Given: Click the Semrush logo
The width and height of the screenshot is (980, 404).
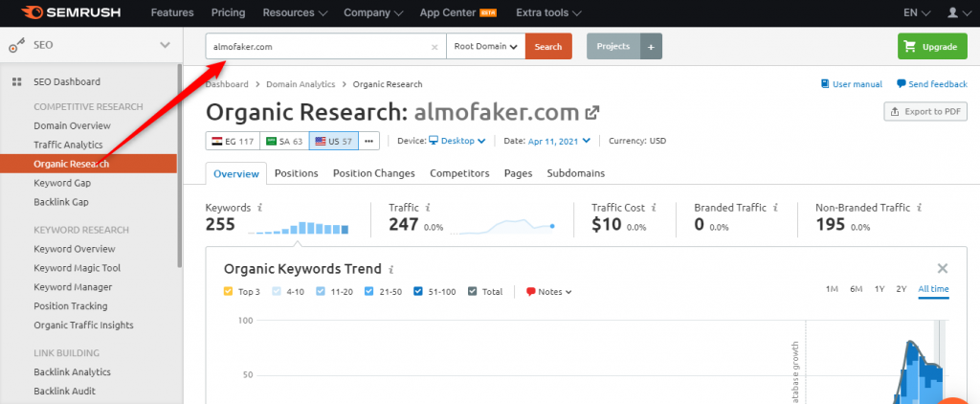Looking at the screenshot, I should click(x=70, y=12).
